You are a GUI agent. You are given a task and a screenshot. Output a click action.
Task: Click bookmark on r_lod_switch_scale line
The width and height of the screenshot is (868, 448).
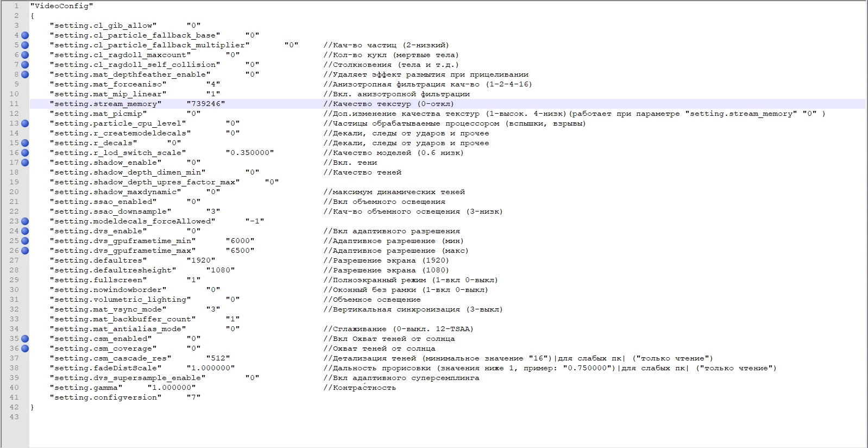(25, 153)
